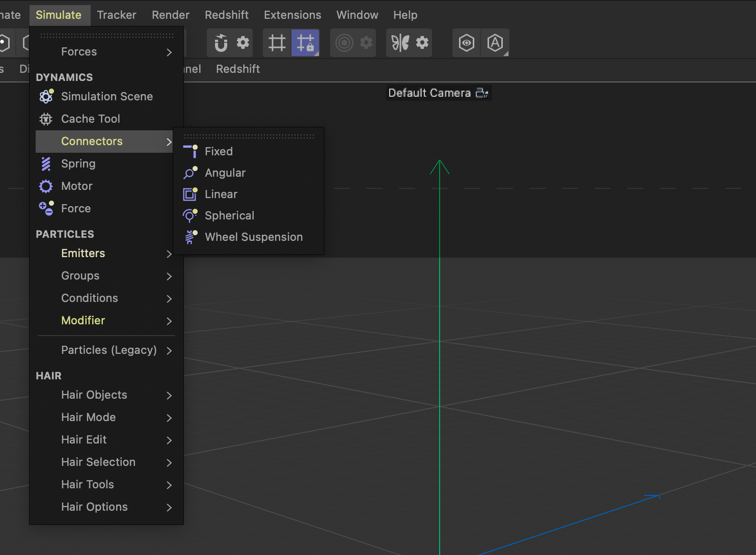The image size is (756, 555).
Task: Select the Angular connector
Action: click(x=249, y=173)
